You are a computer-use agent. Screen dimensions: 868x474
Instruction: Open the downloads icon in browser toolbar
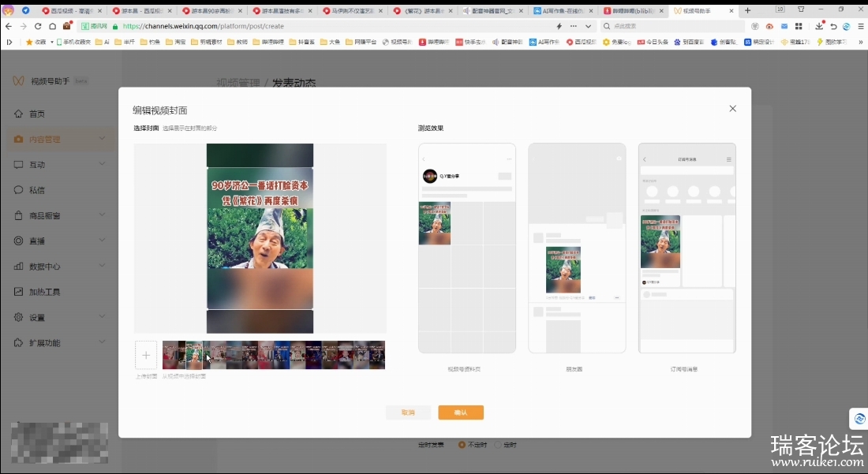tap(819, 26)
